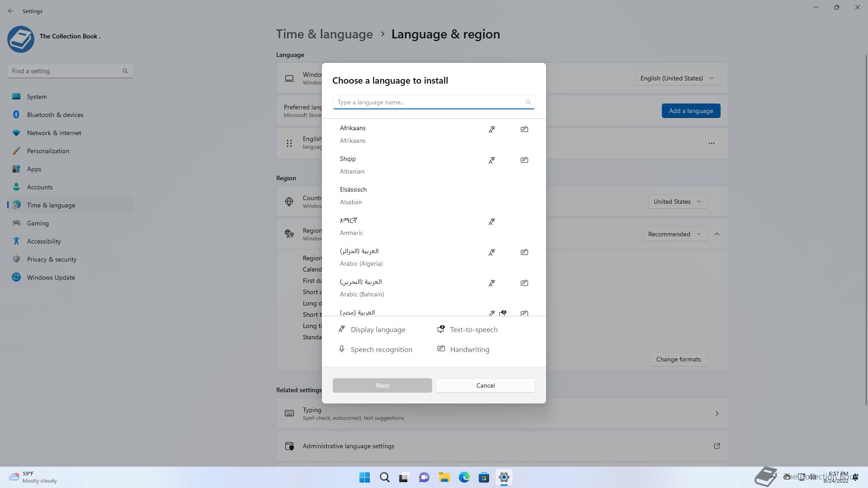This screenshot has width=868, height=488.
Task: Click the back arrow in Settings header
Action: click(x=11, y=11)
